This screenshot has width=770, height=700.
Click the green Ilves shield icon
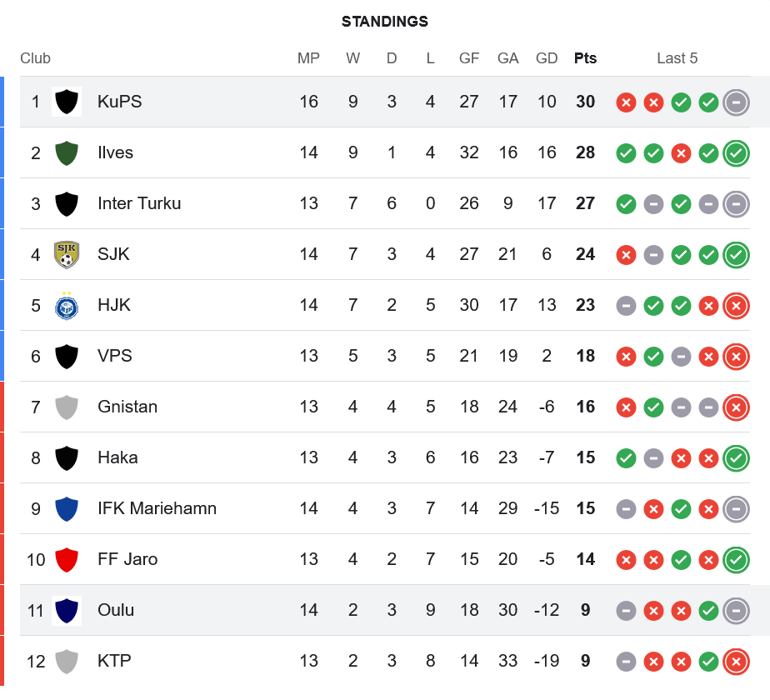point(67,152)
